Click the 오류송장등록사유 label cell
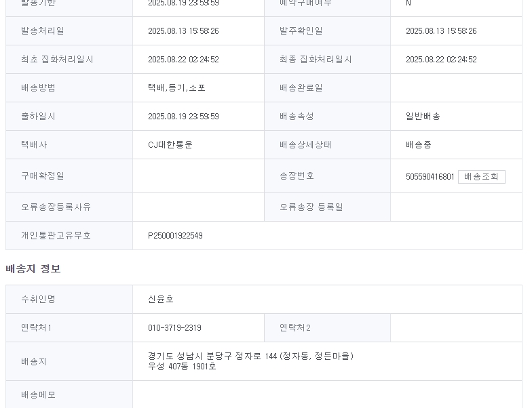Image resolution: width=532 pixels, height=408 pixels. click(69, 207)
